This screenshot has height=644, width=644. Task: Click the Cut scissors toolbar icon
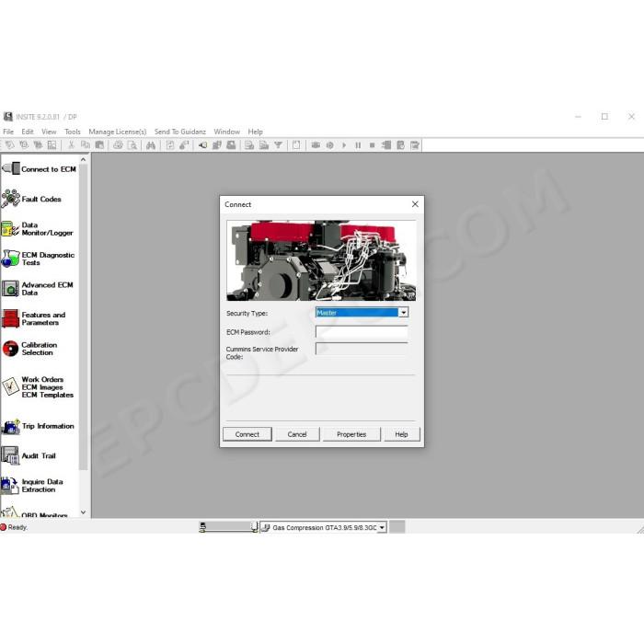click(x=71, y=145)
